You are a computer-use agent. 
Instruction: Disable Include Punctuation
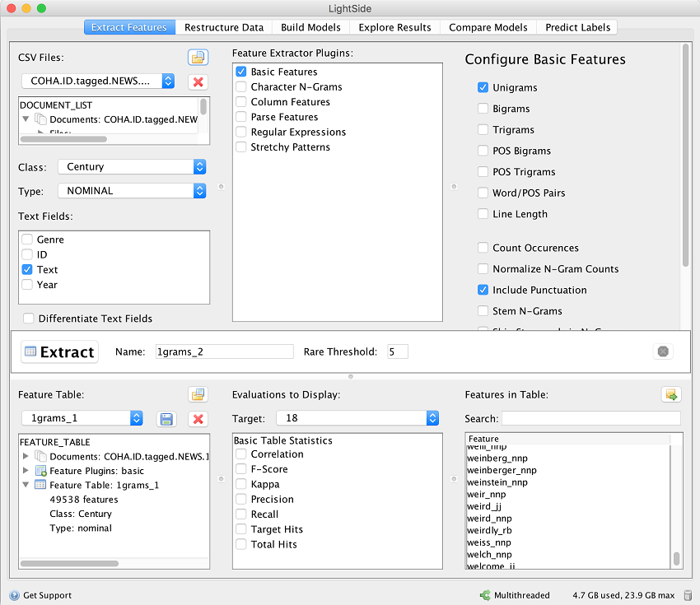482,290
